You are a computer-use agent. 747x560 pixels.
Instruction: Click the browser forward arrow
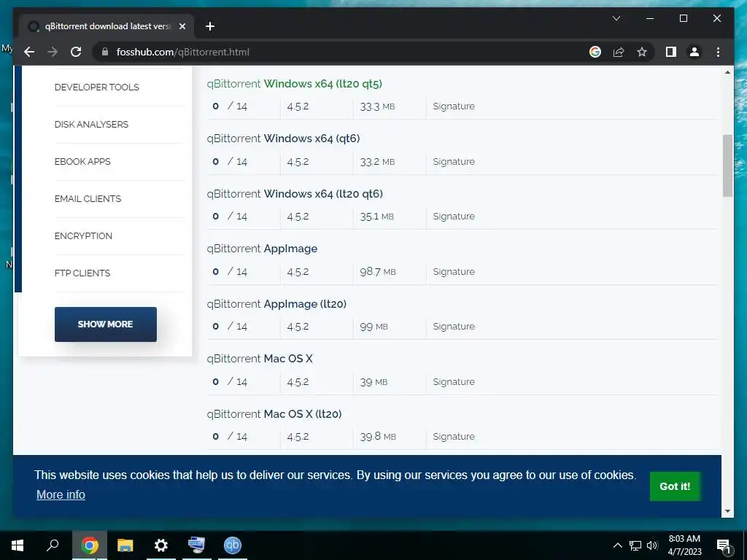point(53,52)
